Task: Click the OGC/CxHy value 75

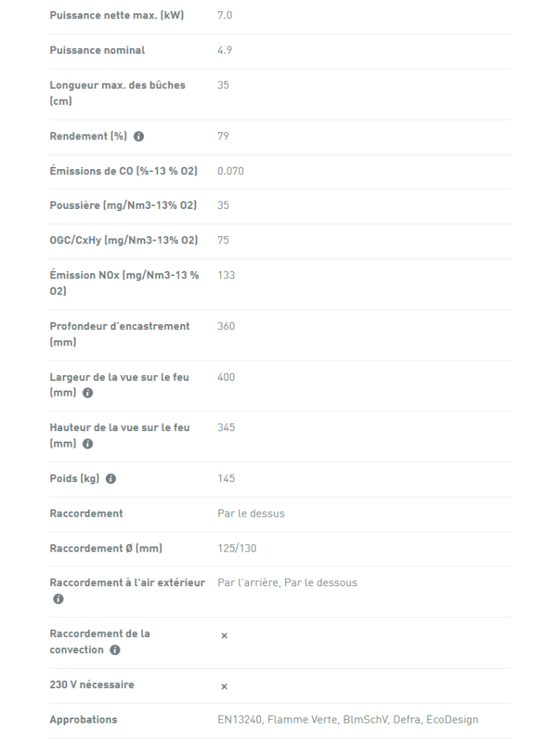Action: coord(223,240)
